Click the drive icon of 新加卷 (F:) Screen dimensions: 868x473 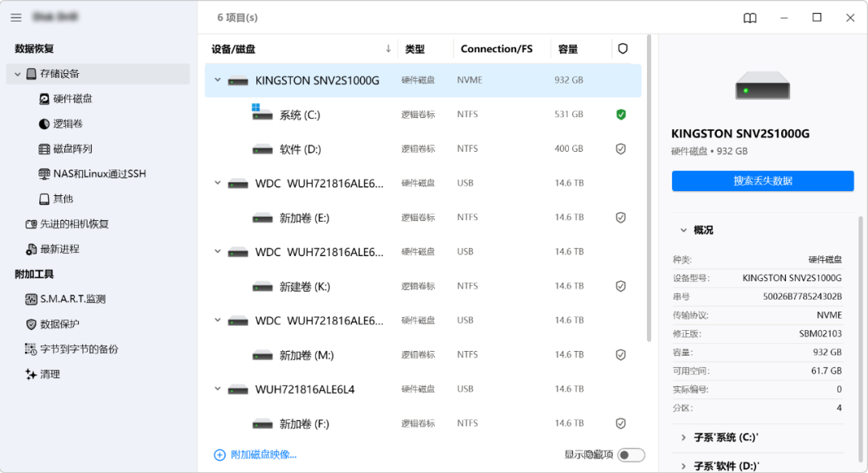(x=262, y=424)
